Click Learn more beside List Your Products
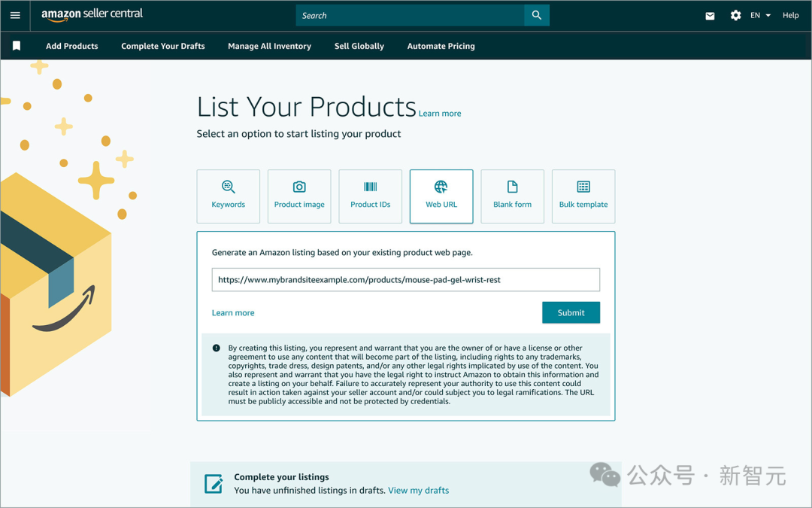Screen dimensions: 812x508 [x=440, y=114]
